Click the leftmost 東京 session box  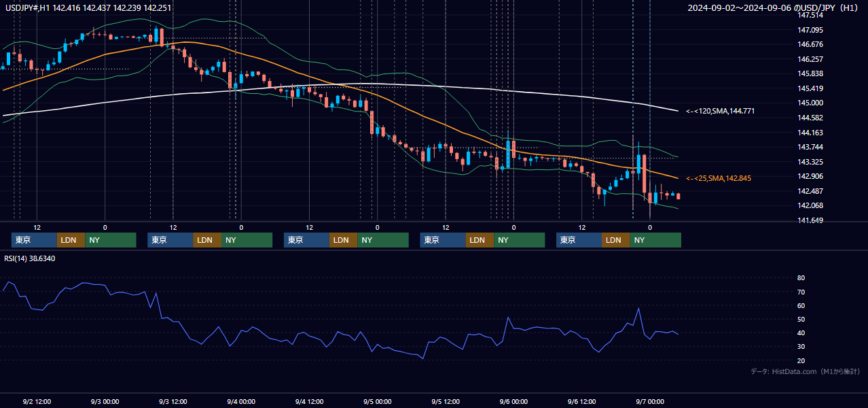click(x=34, y=240)
